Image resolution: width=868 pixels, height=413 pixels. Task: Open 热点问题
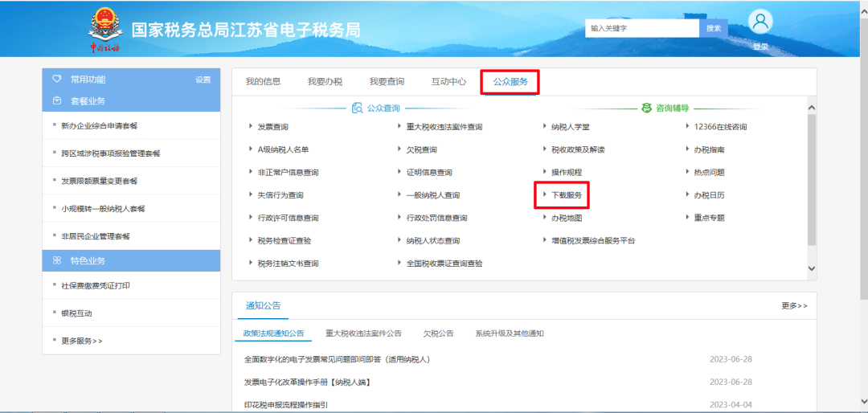click(709, 173)
